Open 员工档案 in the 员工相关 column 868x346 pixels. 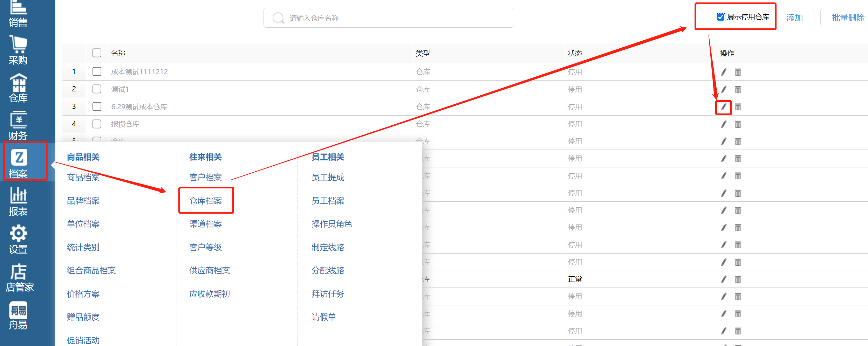[x=328, y=201]
